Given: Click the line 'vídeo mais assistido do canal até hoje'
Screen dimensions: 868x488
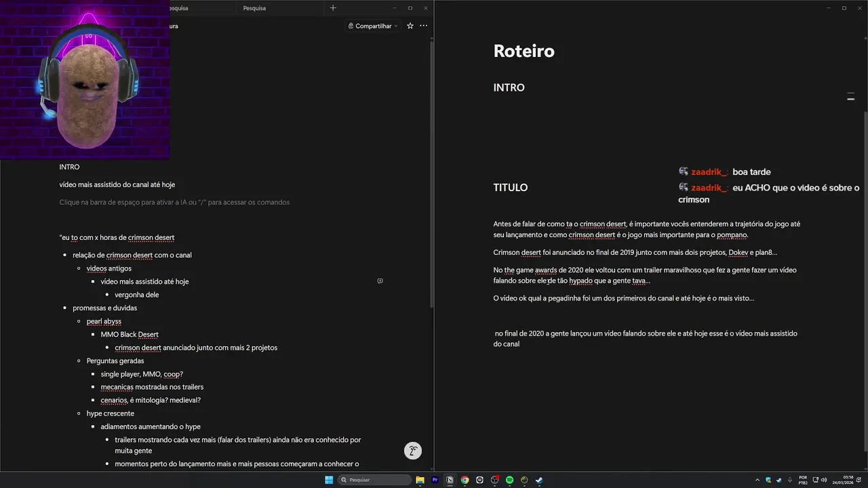Looking at the screenshot, I should 117,184.
